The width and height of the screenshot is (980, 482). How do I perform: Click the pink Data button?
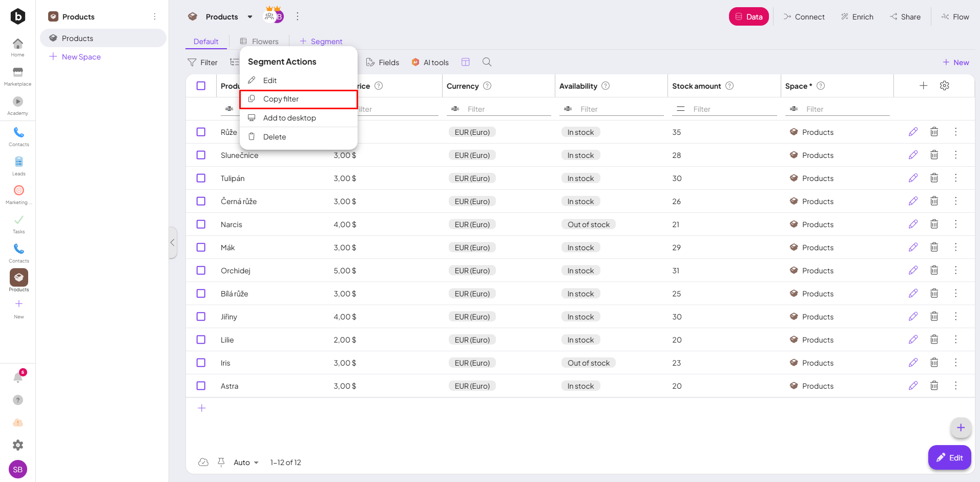[x=748, y=16]
